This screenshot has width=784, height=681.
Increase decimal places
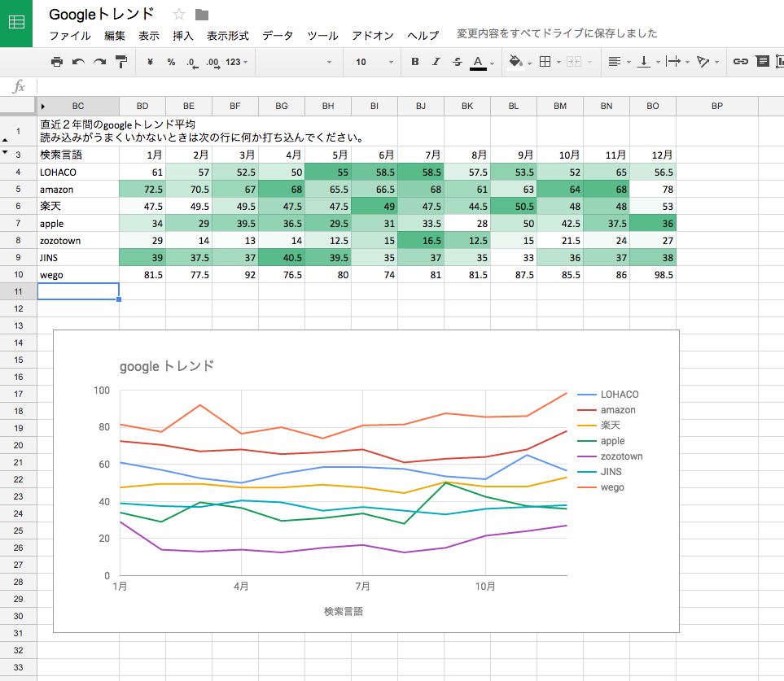coord(213,63)
